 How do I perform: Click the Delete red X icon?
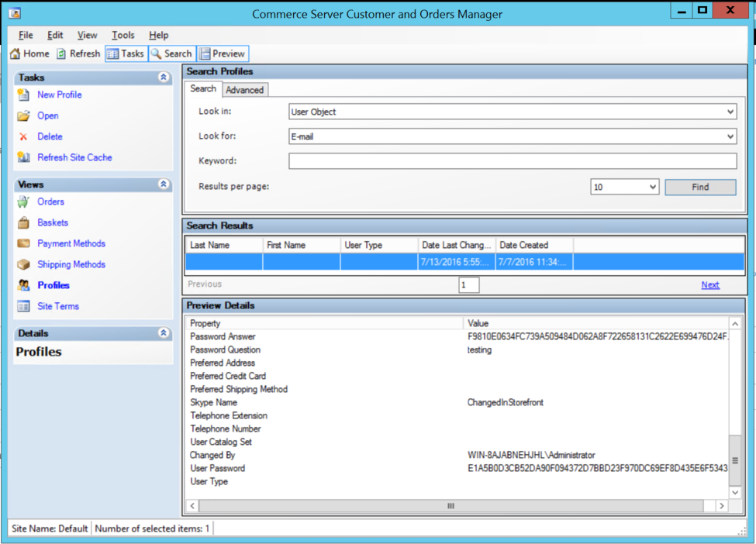(x=23, y=136)
